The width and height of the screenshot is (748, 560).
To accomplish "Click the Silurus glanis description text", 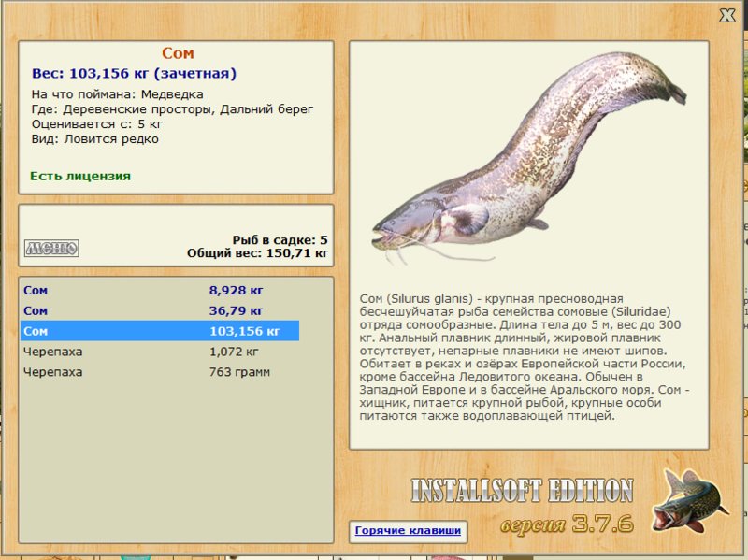I will click(x=525, y=357).
